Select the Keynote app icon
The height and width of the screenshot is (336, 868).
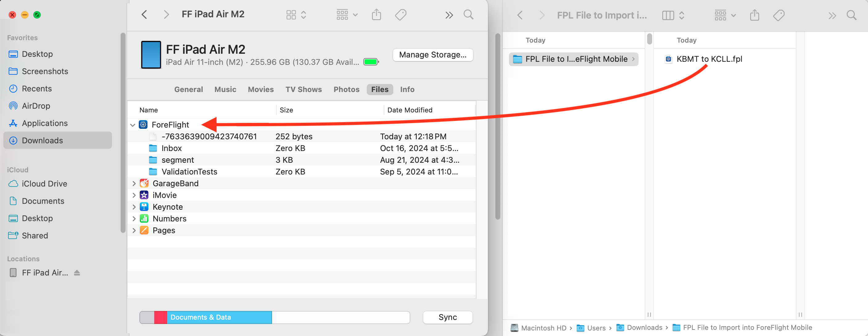144,207
